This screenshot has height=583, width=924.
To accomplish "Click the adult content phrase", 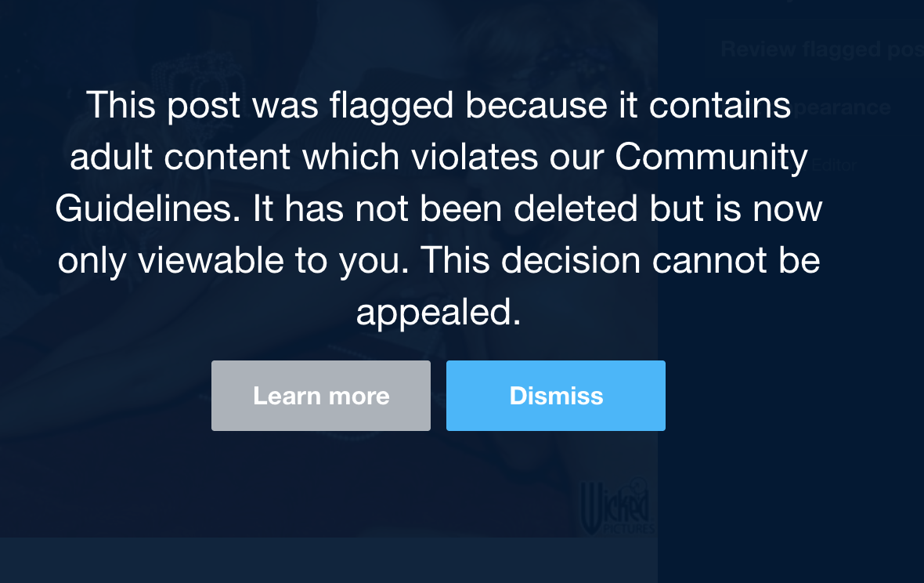I will point(181,157).
